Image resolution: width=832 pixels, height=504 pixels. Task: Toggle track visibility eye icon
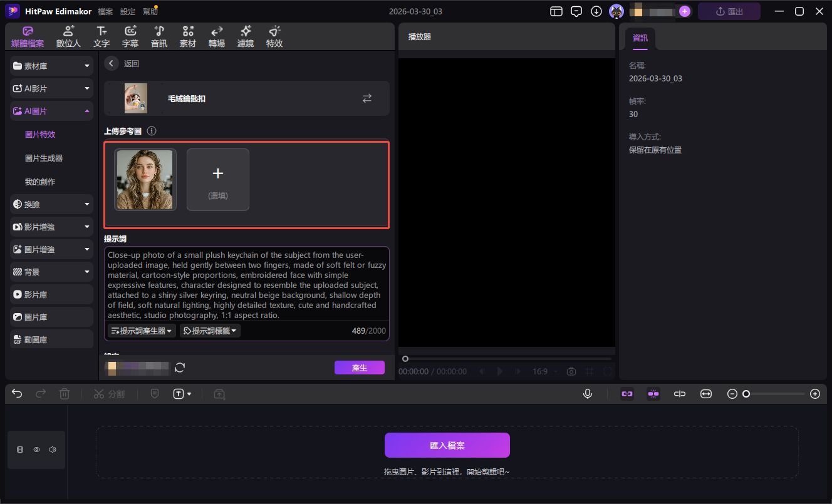(36, 450)
